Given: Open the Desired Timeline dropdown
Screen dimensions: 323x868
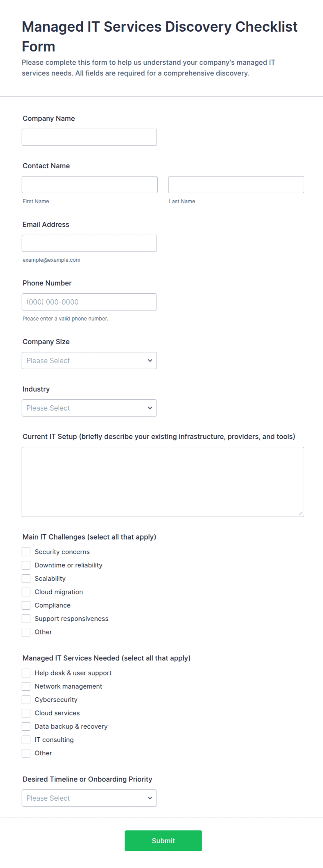Looking at the screenshot, I should click(x=89, y=798).
